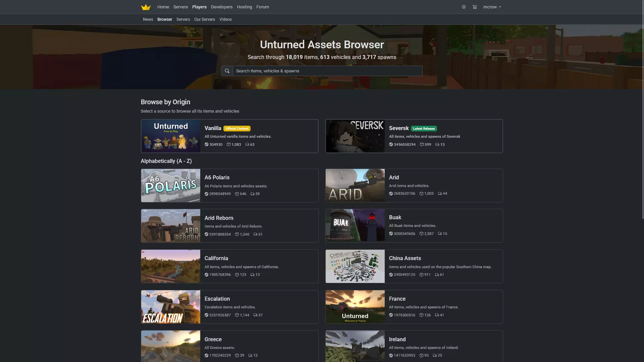The image size is (644, 362).
Task: Click Steam icon beside 2683620106 on Arid
Action: [391, 194]
